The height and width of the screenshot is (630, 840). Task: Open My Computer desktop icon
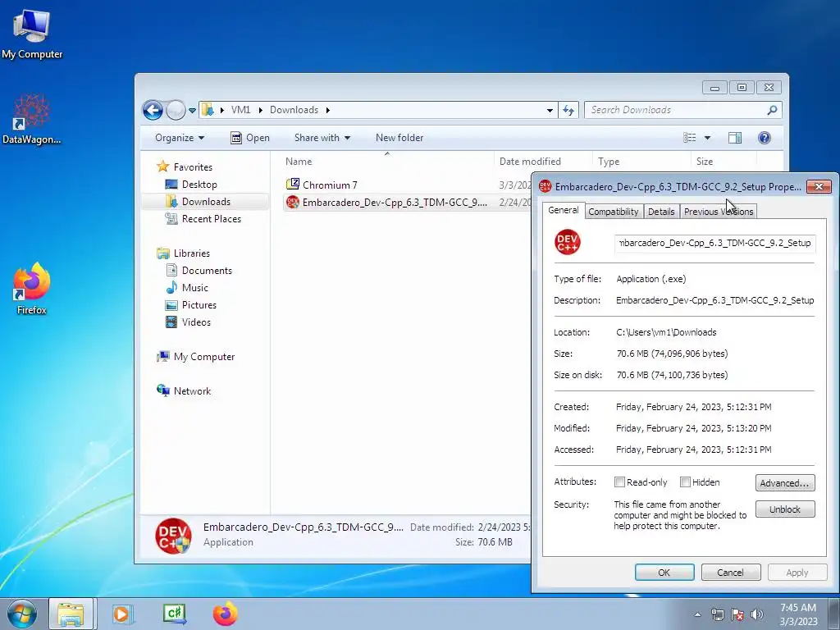click(x=32, y=34)
